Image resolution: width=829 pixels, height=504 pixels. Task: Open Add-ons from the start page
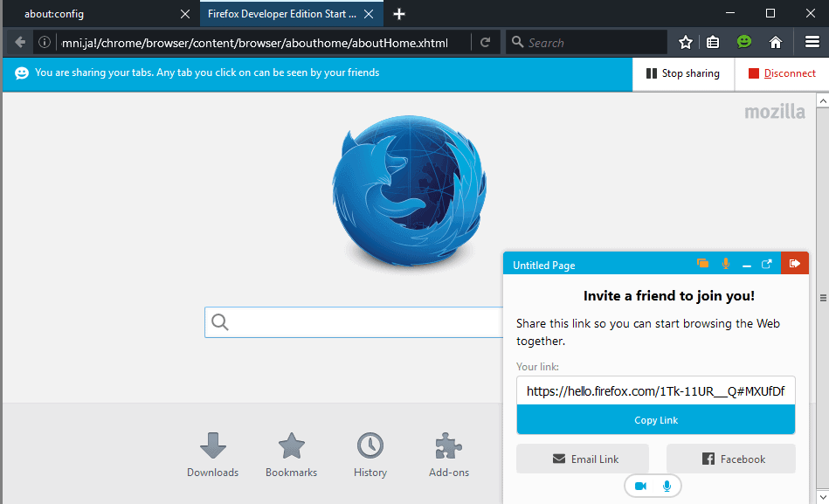tap(448, 453)
